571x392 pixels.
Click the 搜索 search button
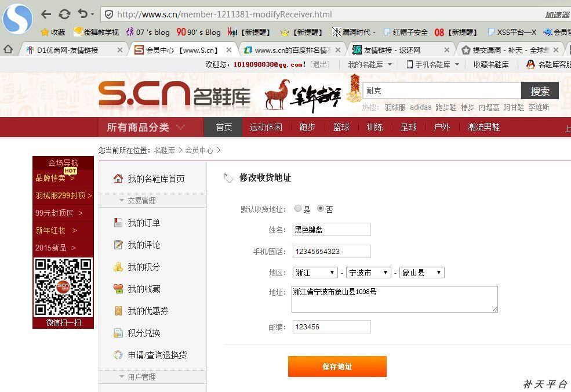(540, 90)
